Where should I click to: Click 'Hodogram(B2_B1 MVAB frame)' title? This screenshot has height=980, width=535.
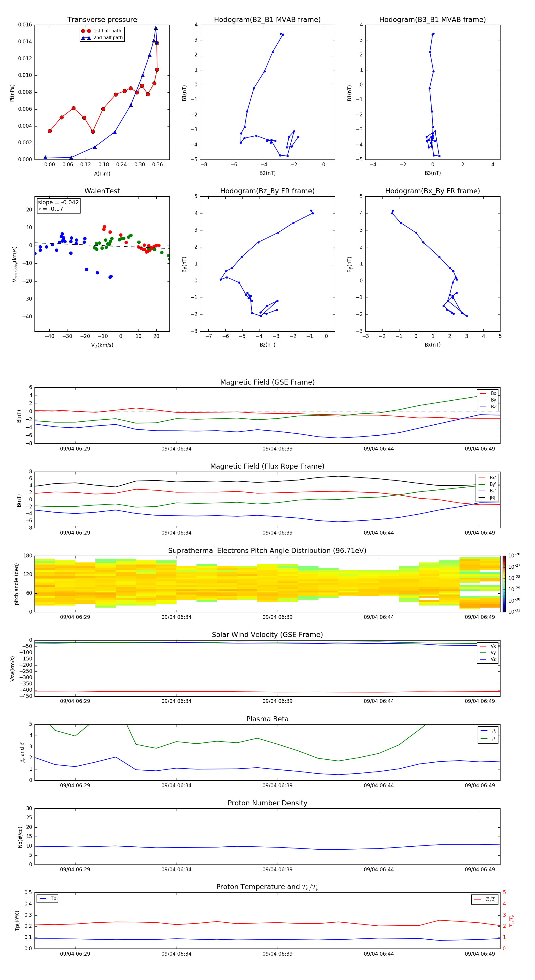point(267,20)
